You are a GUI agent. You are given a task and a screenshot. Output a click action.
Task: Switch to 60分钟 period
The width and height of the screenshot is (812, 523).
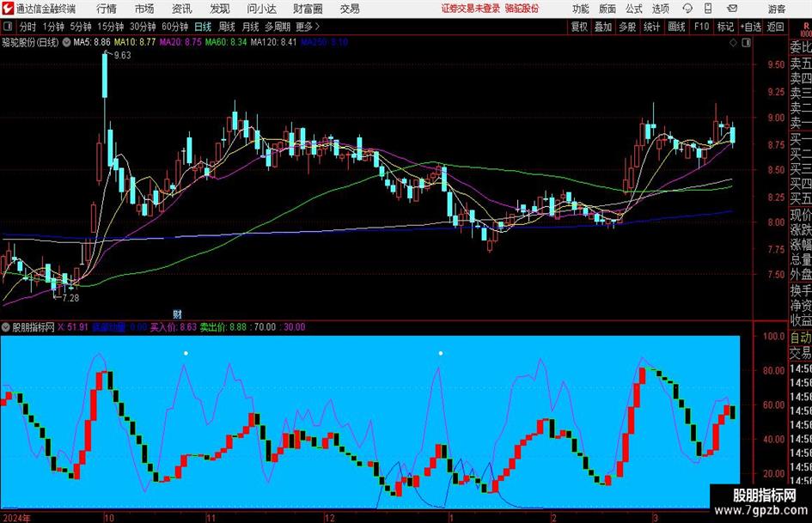[x=175, y=27]
